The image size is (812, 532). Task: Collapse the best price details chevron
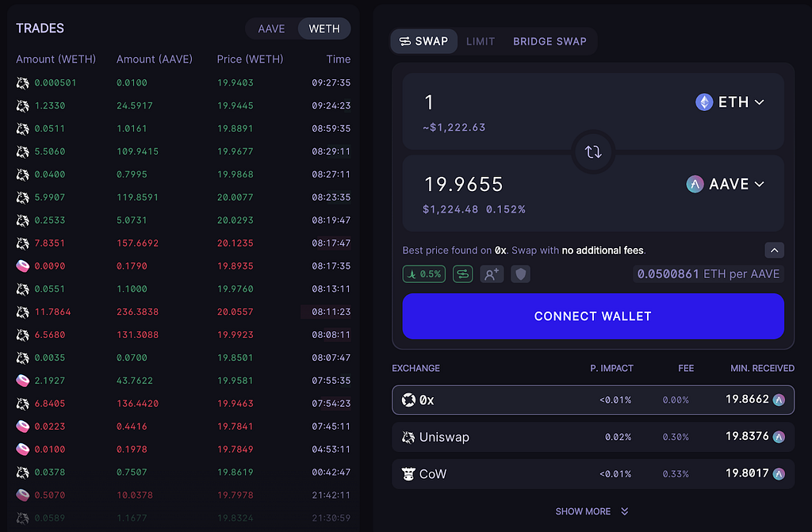(774, 251)
